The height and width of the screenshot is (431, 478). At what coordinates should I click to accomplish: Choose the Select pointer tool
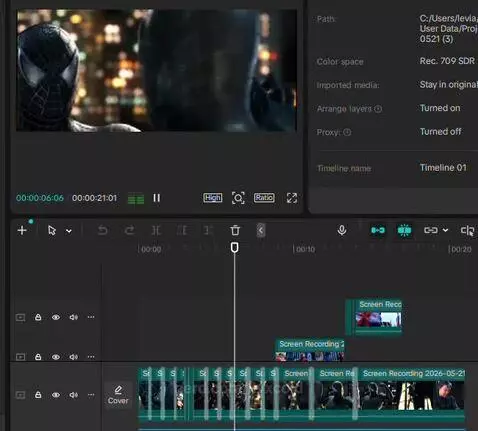tap(52, 230)
